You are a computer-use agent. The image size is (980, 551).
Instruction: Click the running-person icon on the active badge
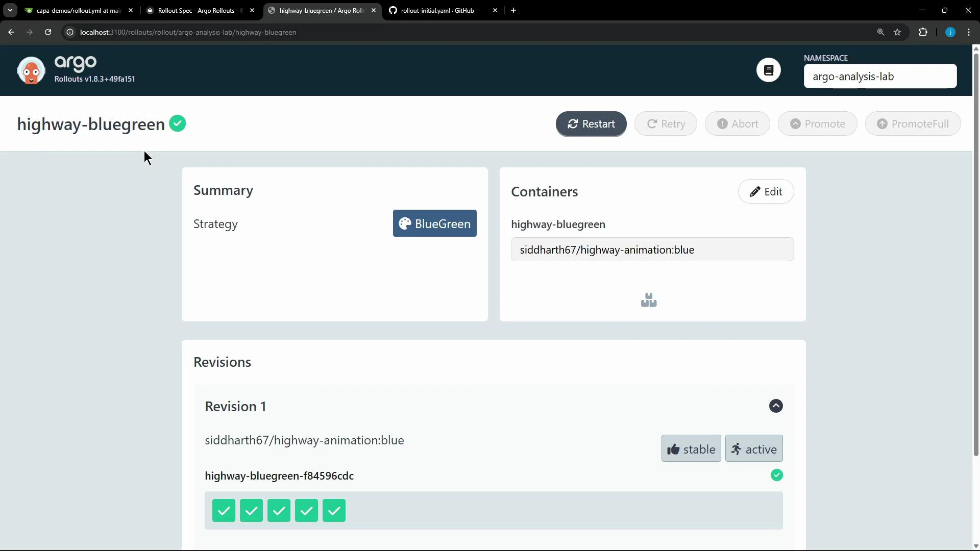(736, 449)
